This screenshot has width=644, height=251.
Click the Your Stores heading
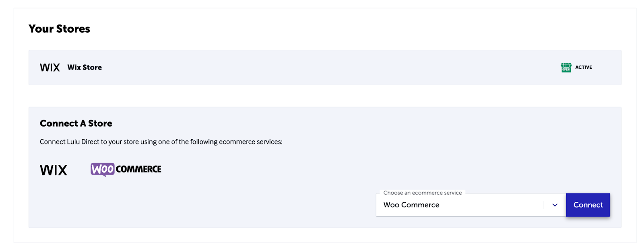59,29
